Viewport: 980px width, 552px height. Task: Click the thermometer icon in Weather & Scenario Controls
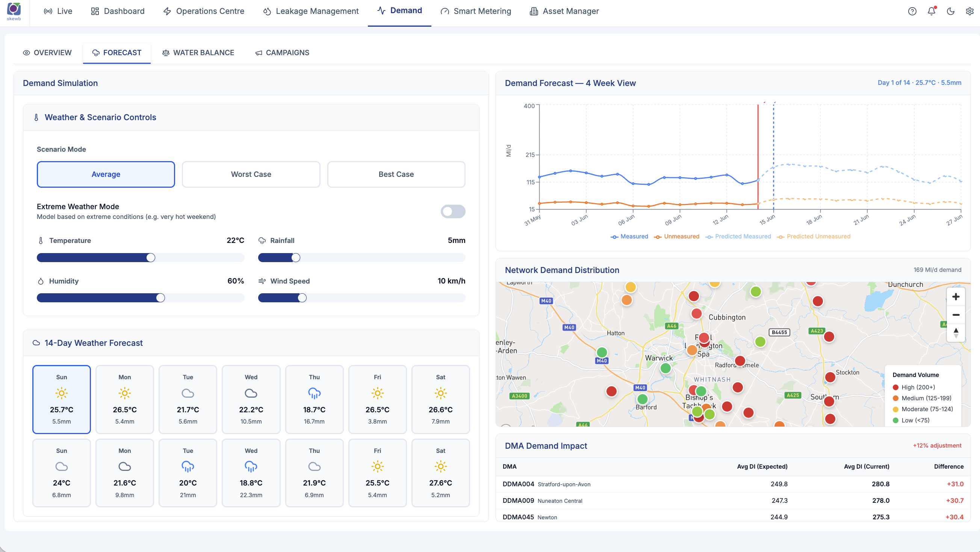click(36, 118)
